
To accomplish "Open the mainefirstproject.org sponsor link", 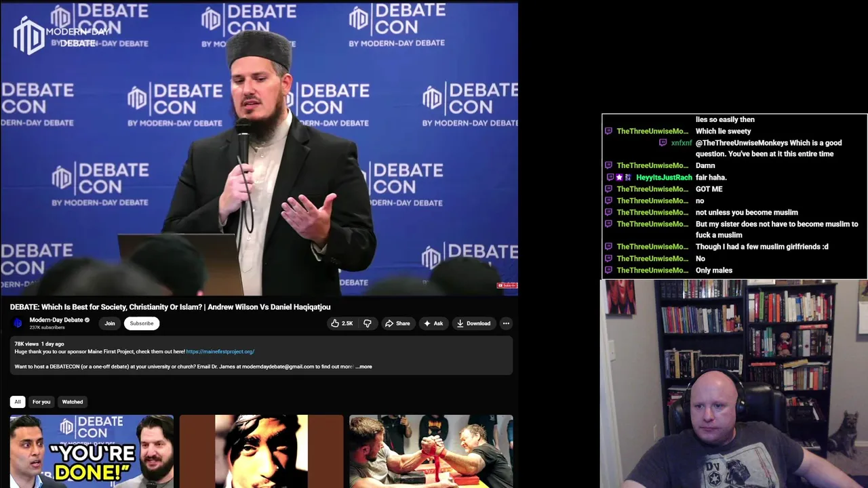I will [220, 352].
